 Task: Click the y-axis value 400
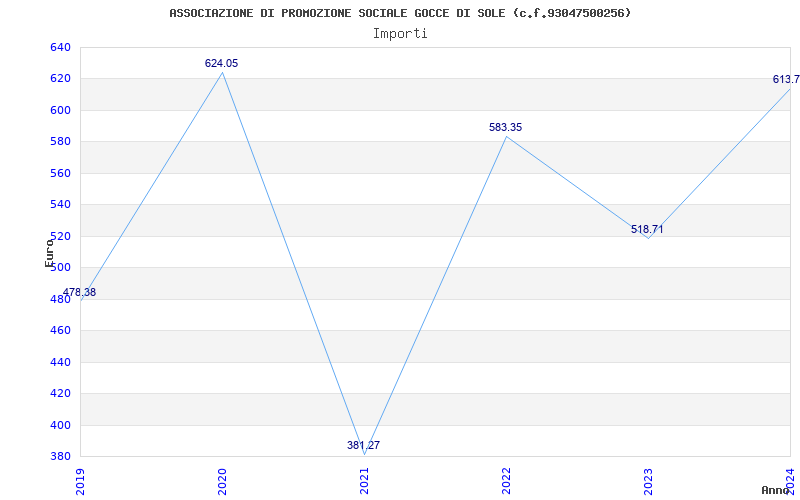(60, 425)
